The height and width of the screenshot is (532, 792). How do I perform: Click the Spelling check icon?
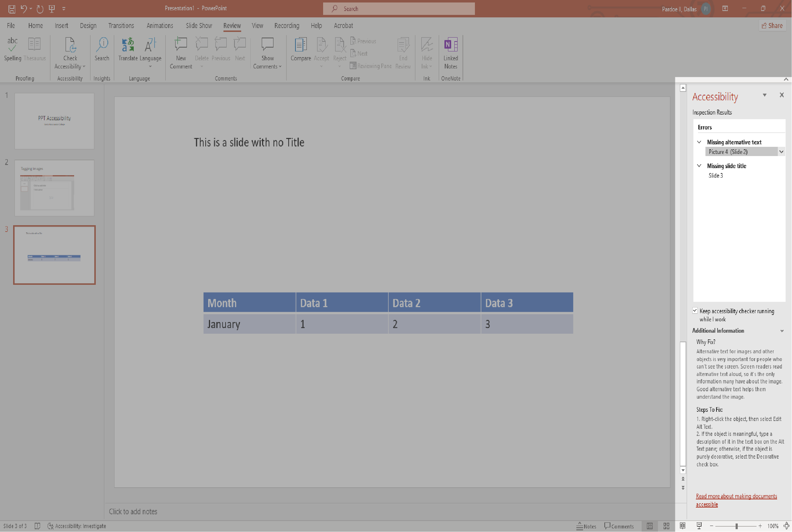click(12, 49)
